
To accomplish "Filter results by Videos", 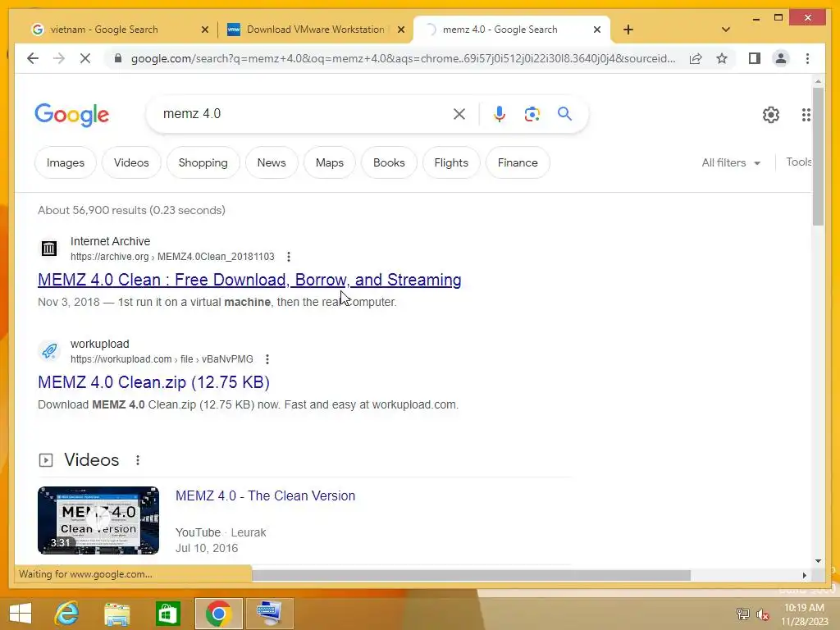I will click(131, 163).
